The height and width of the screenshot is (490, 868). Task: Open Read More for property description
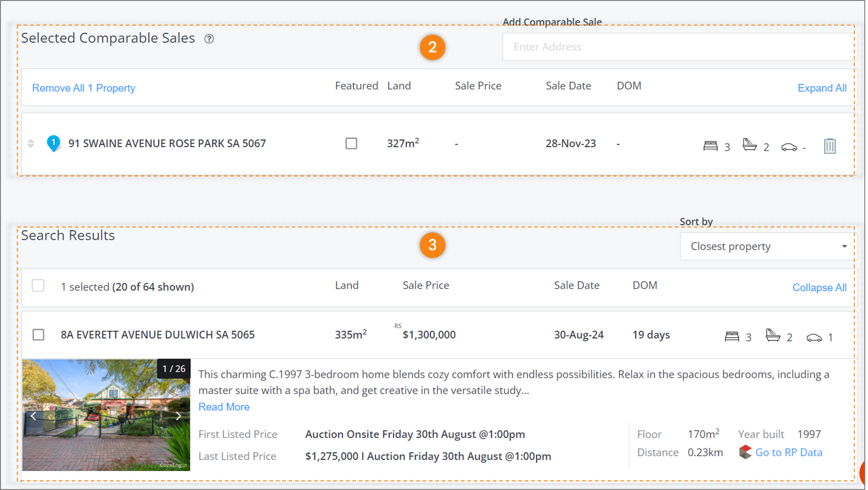click(x=224, y=407)
